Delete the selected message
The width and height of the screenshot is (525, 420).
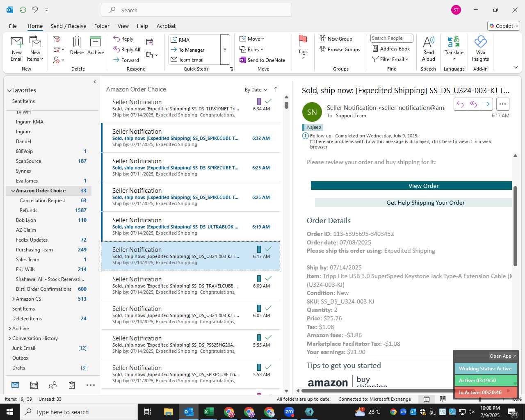coord(77,46)
